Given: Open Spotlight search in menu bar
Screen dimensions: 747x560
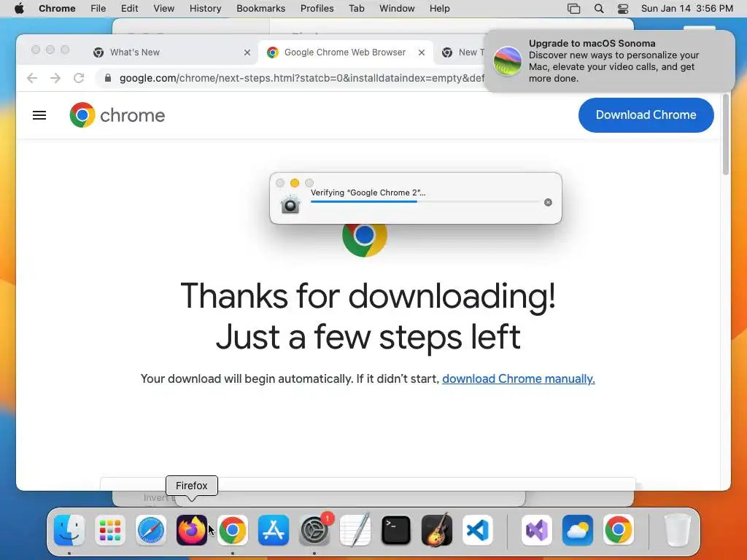Looking at the screenshot, I should 599,9.
